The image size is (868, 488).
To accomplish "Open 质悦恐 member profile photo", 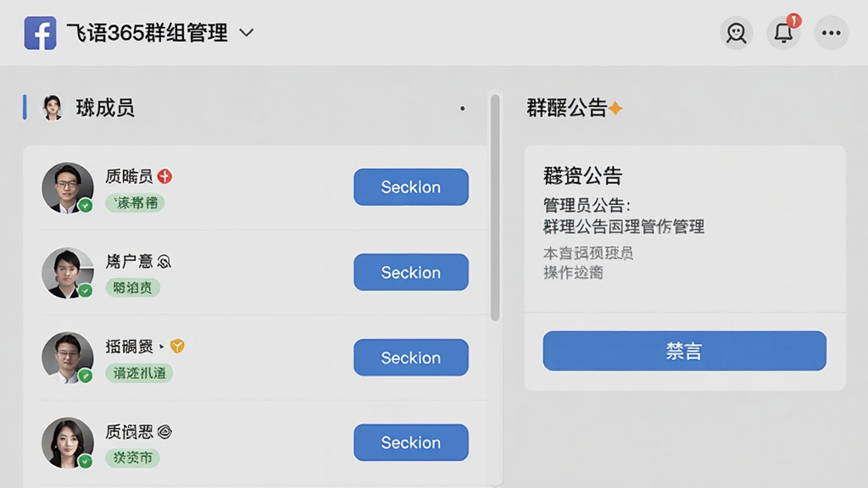I will coord(68,442).
